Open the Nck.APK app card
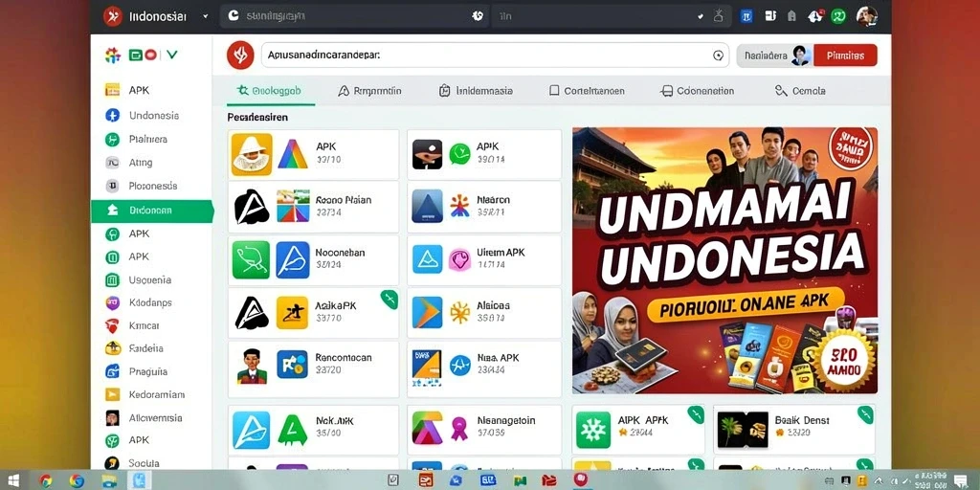The width and height of the screenshot is (980, 490). [313, 429]
